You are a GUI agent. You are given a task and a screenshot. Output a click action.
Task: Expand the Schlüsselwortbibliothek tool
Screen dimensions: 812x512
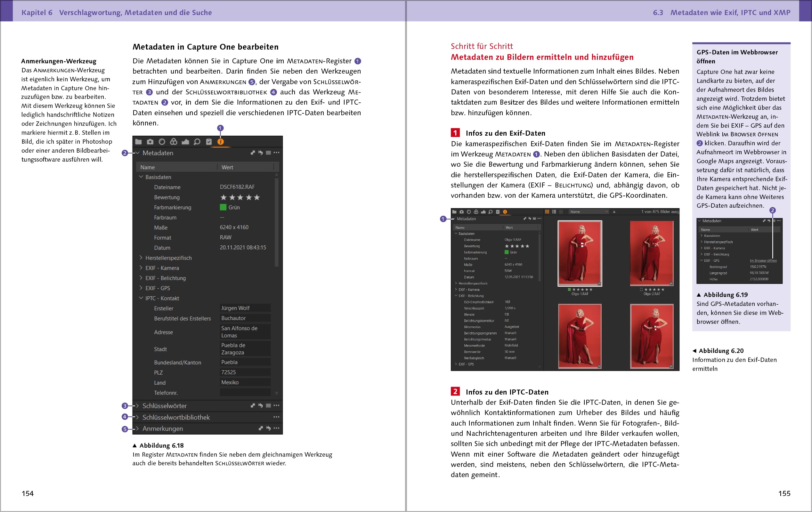click(138, 417)
